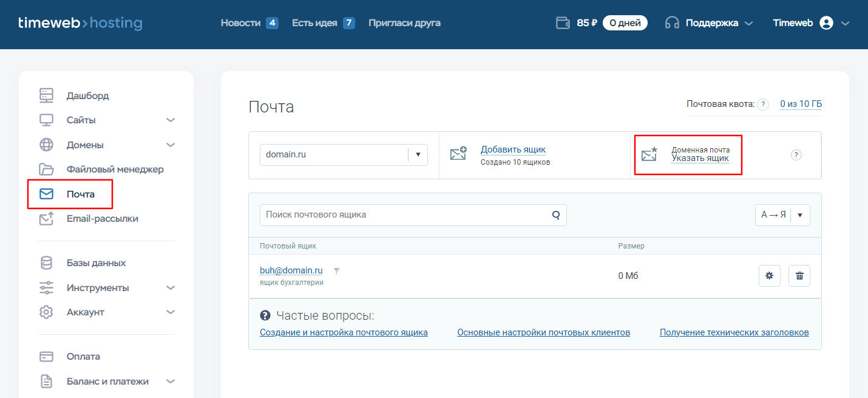Image resolution: width=868 pixels, height=398 pixels.
Task: Open the Файловый менеджер folder icon
Action: click(x=46, y=169)
